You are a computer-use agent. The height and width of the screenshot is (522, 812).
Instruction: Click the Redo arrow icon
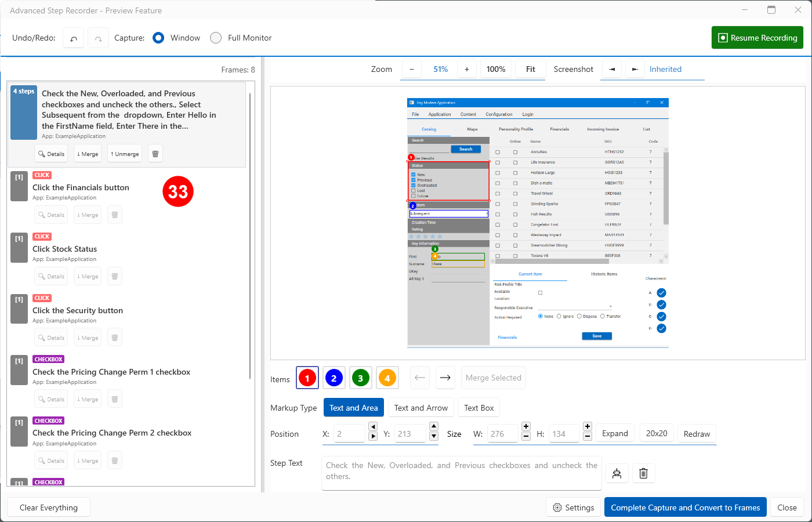click(99, 38)
